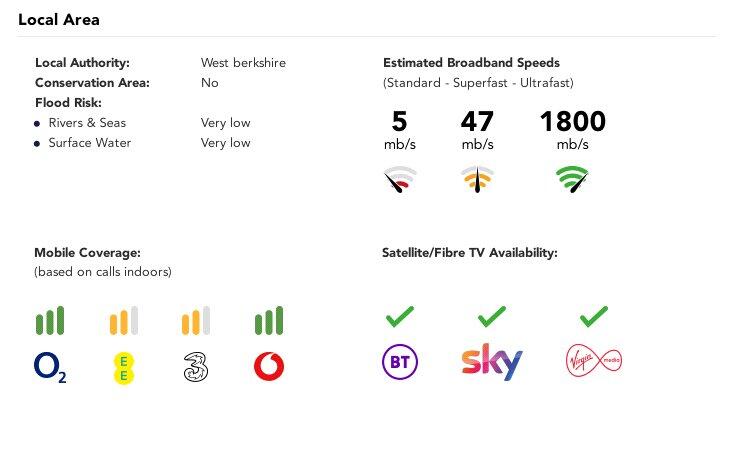Click the green checkmark above BT

click(400, 317)
